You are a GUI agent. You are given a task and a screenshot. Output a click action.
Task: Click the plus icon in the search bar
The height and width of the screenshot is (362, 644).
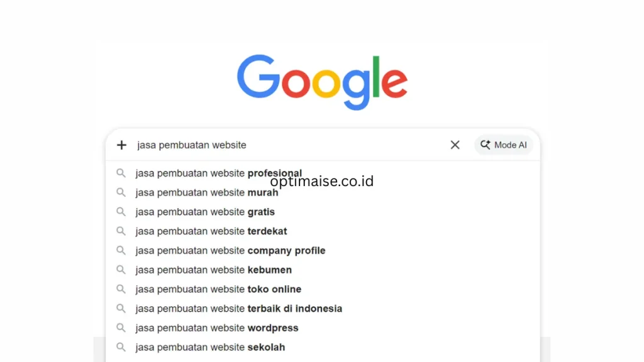(121, 145)
